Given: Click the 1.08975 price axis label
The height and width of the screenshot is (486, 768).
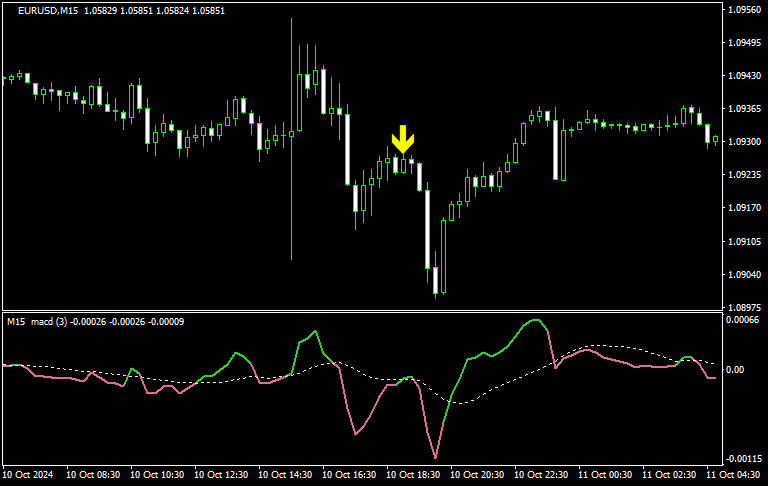Looking at the screenshot, I should pos(744,307).
